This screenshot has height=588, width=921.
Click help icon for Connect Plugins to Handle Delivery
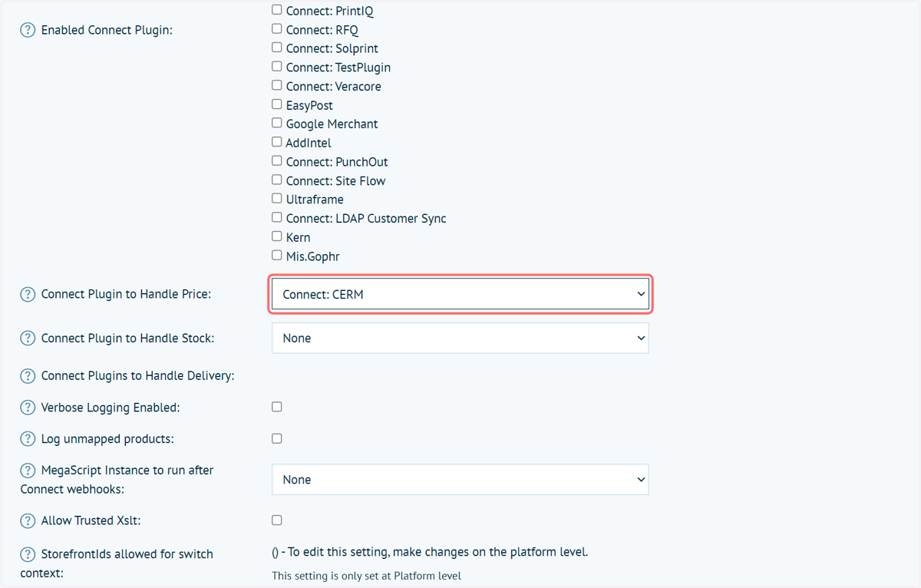click(28, 376)
